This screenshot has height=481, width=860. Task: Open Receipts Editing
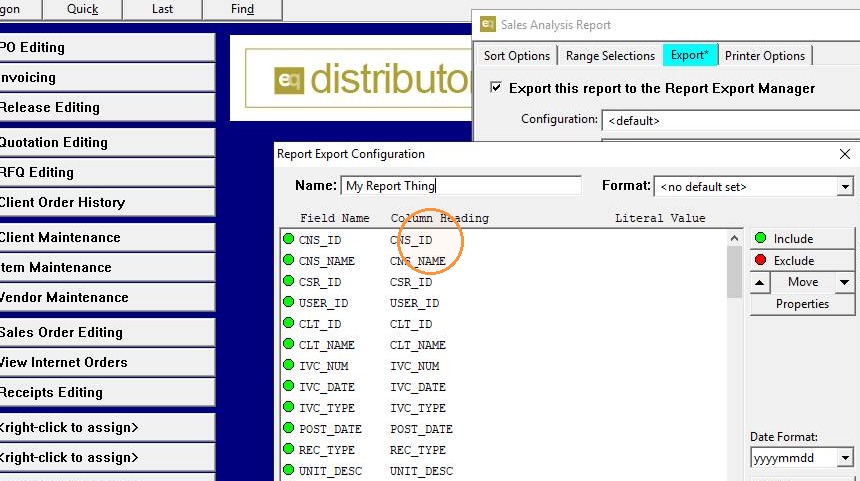pos(106,393)
